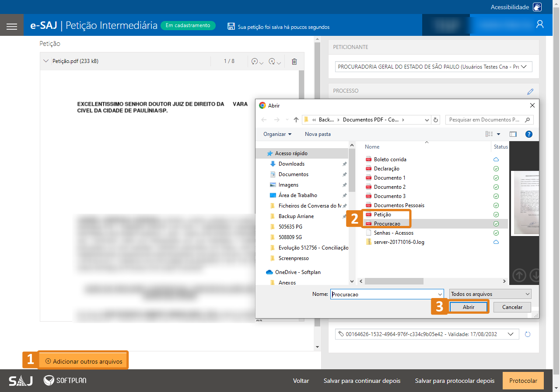Open recent locations dropdown arrow
560x392 pixels.
click(x=287, y=120)
